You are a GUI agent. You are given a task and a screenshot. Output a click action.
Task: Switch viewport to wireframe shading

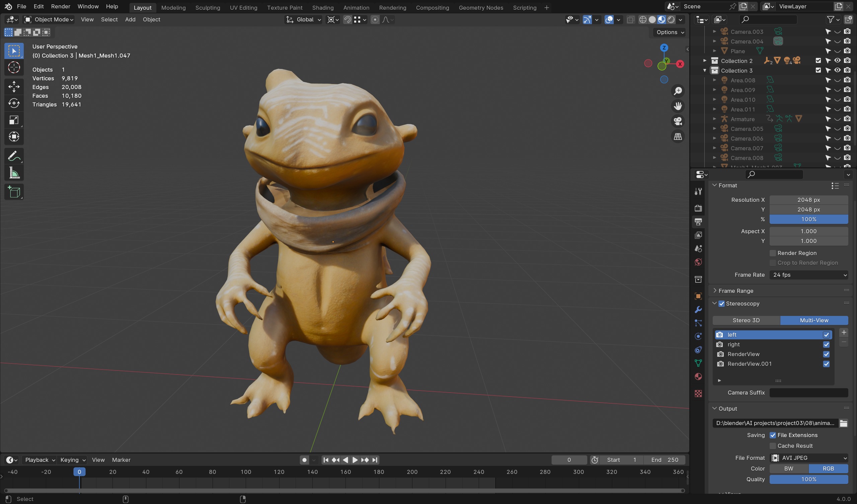(x=642, y=20)
